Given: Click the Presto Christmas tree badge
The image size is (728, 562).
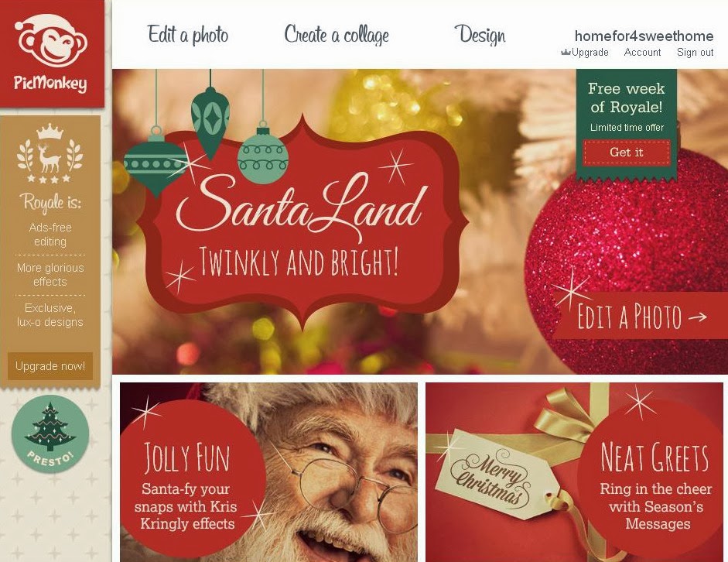Looking at the screenshot, I should click(50, 433).
